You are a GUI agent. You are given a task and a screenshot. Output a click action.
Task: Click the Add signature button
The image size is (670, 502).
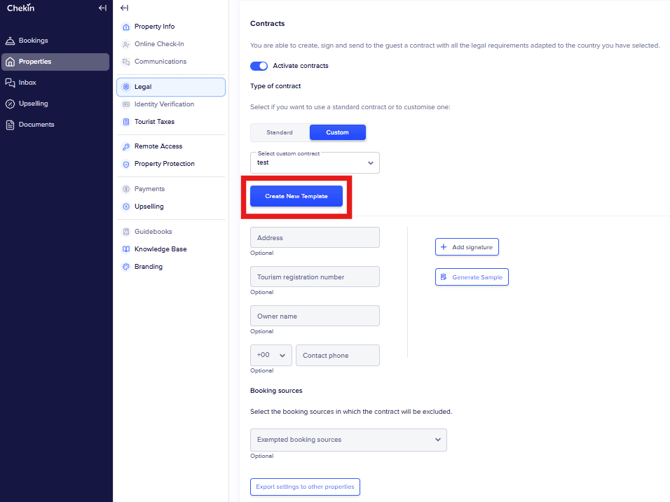(x=467, y=247)
